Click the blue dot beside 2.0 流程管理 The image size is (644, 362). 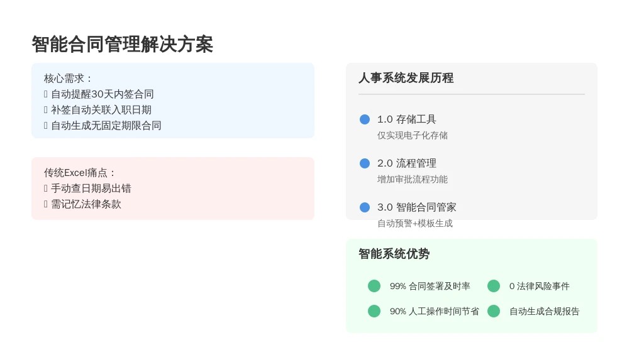click(x=364, y=163)
